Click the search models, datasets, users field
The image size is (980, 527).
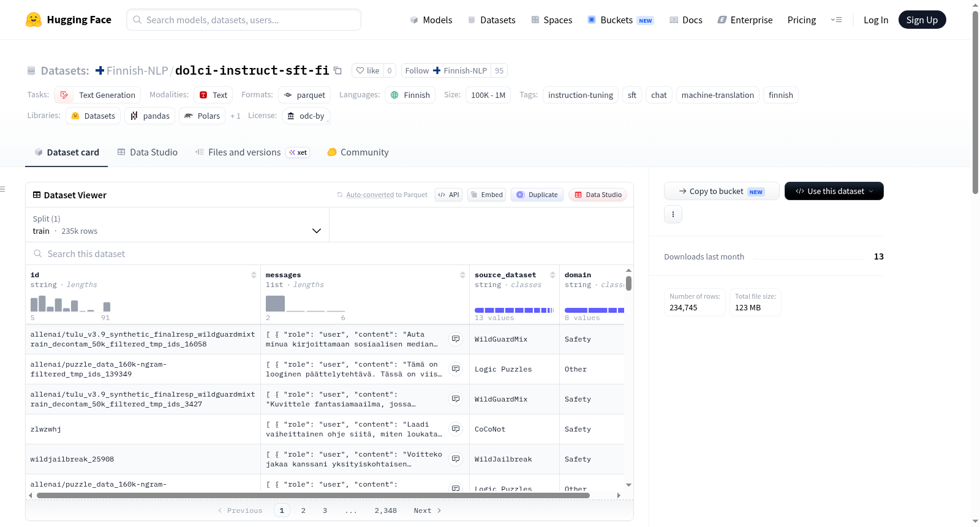[x=244, y=20]
